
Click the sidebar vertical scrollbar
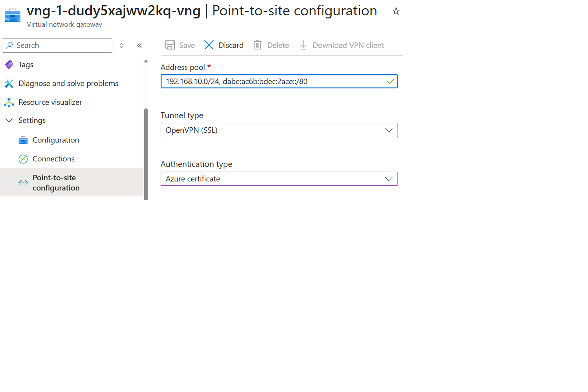(146, 153)
